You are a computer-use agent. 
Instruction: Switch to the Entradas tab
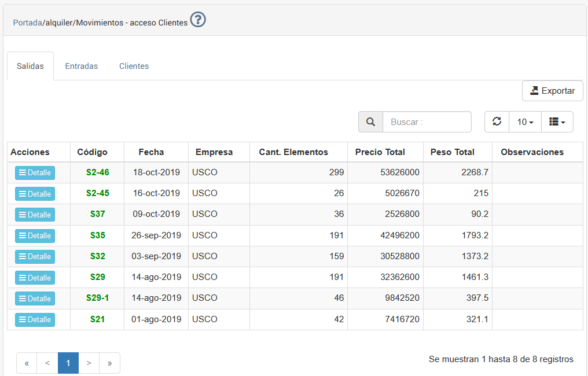(81, 66)
